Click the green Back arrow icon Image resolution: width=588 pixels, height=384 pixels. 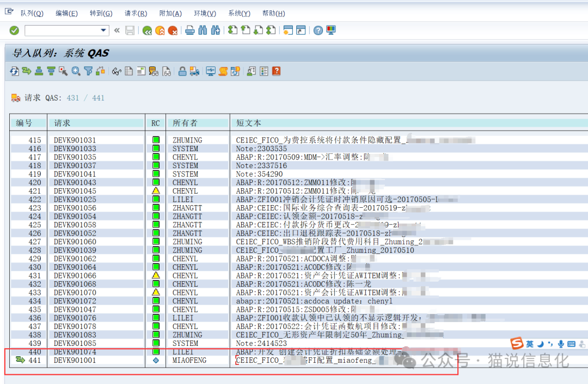(x=147, y=30)
